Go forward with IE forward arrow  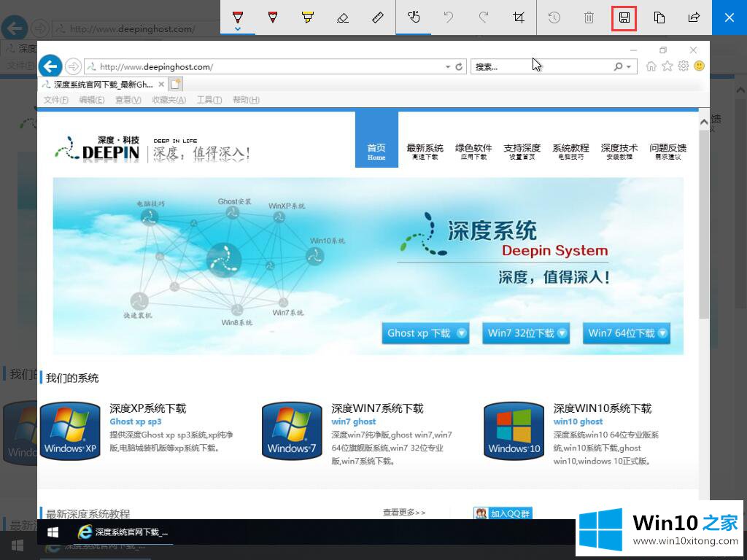click(x=73, y=66)
